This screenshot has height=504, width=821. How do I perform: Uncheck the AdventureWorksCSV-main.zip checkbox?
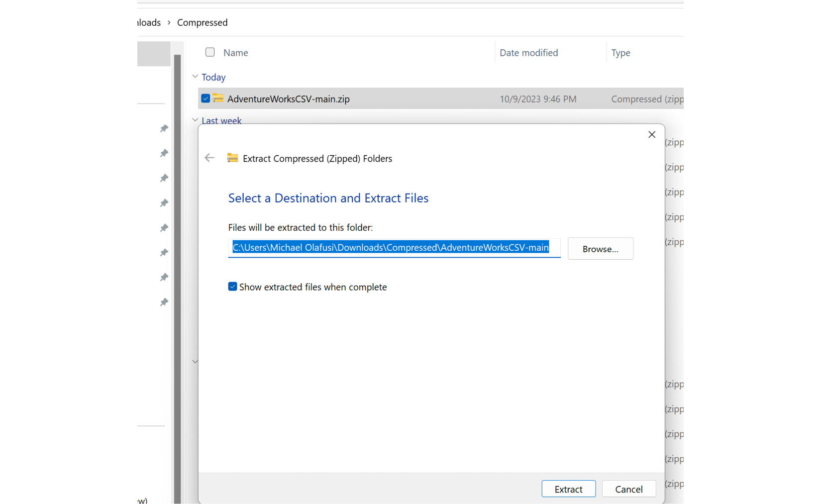pyautogui.click(x=205, y=99)
